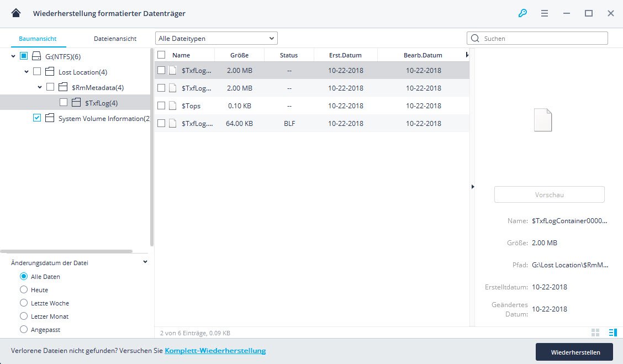This screenshot has width=623, height=364.
Task: Click the search magnifier icon
Action: [475, 38]
